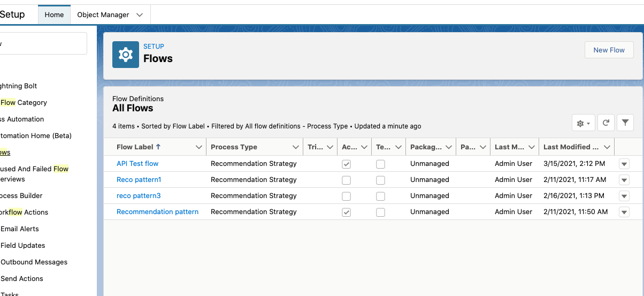This screenshot has height=296, width=644.
Task: Refresh the All Flows list
Action: tap(605, 123)
